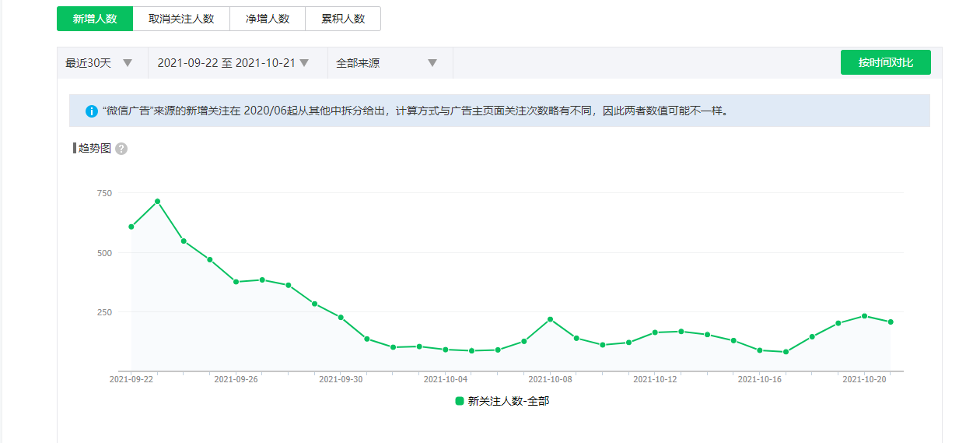
Task: Select the first data point on 2021-09-22
Action: 131,227
